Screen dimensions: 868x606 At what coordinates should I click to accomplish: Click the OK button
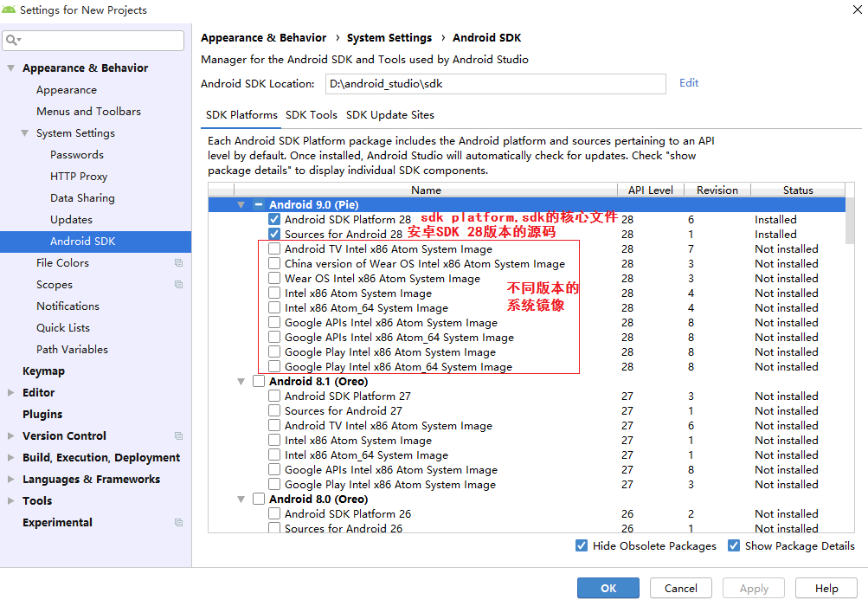tap(608, 588)
